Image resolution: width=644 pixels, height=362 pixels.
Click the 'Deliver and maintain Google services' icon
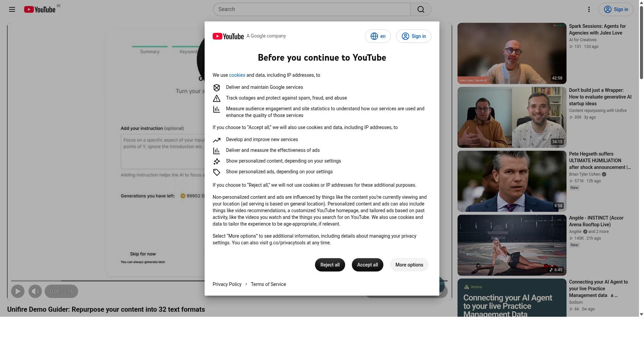(x=217, y=88)
